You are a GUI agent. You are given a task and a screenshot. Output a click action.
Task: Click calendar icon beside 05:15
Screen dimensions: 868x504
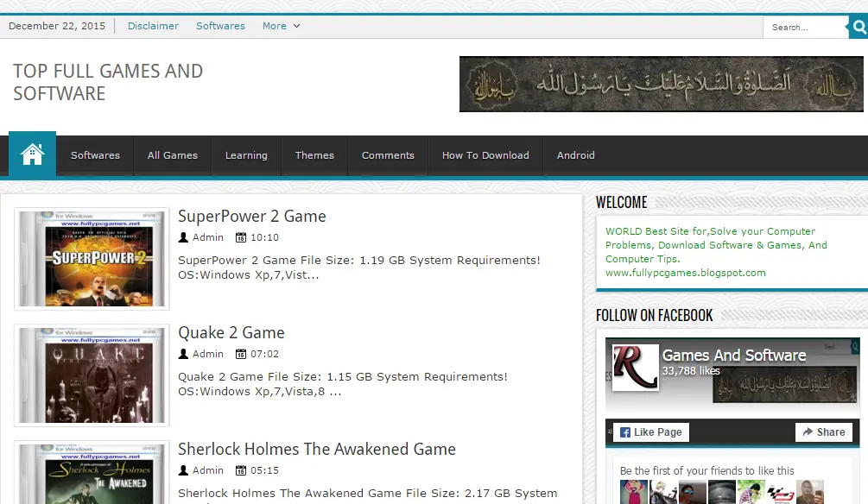coord(240,470)
